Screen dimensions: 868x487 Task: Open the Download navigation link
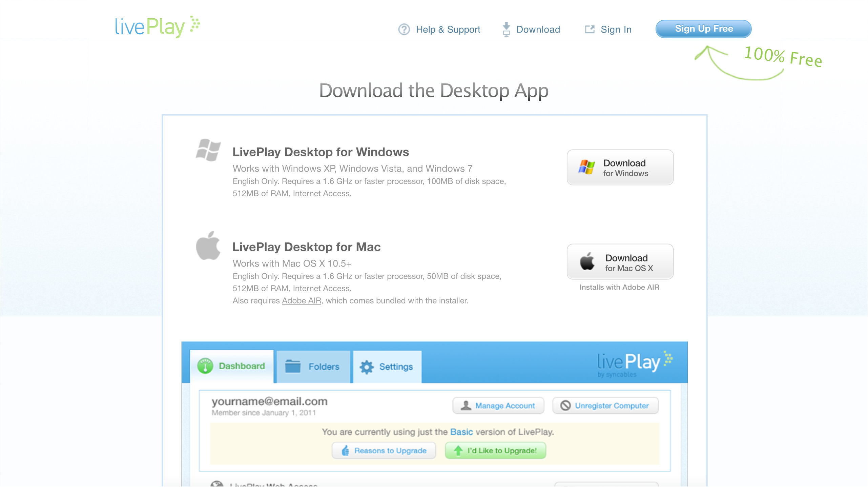tap(538, 30)
